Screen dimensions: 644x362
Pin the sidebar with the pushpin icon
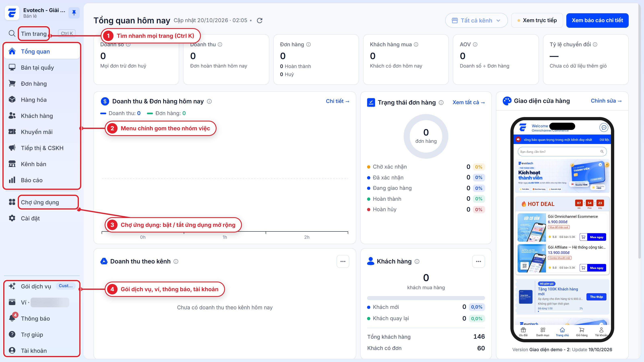(x=74, y=13)
